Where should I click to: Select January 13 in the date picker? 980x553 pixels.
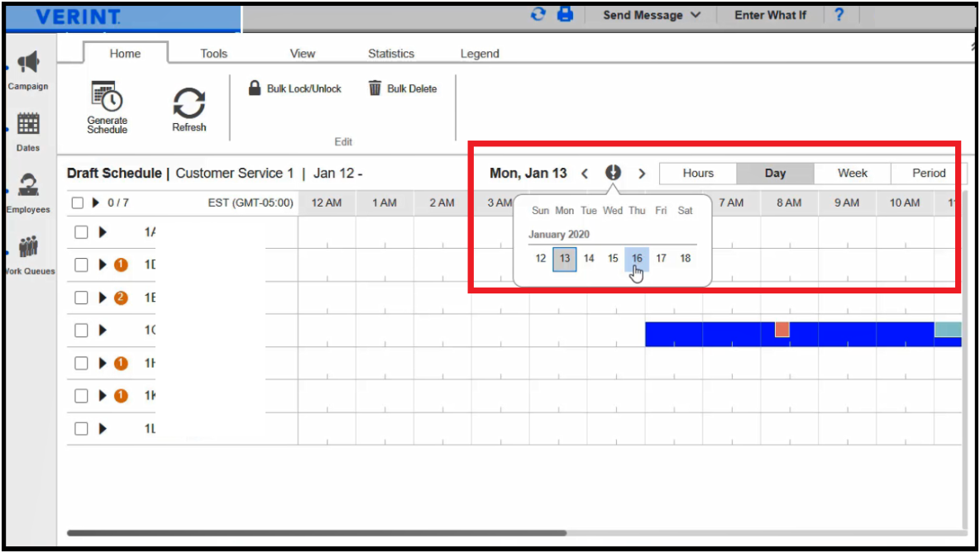(x=564, y=258)
